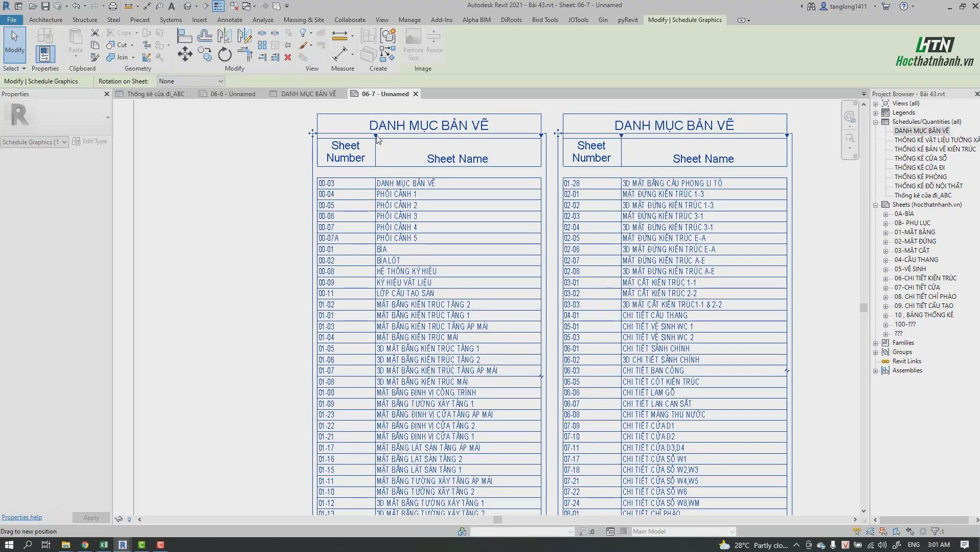The width and height of the screenshot is (980, 552).
Task: Click the Edit Type button
Action: (90, 141)
